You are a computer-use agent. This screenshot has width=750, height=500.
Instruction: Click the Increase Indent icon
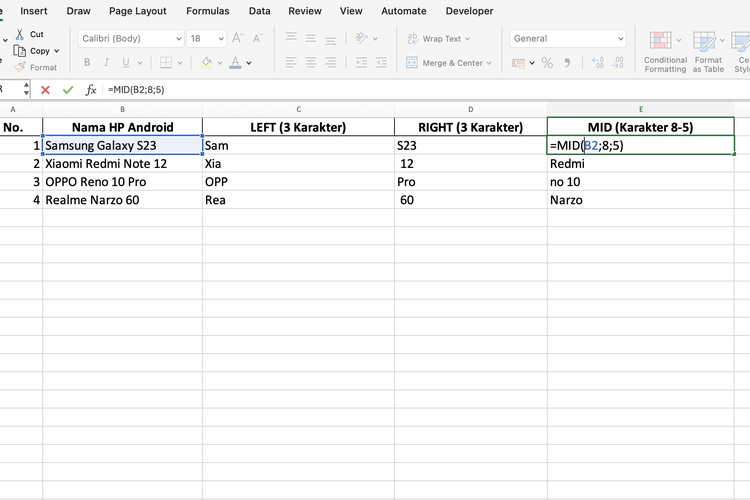click(381, 62)
